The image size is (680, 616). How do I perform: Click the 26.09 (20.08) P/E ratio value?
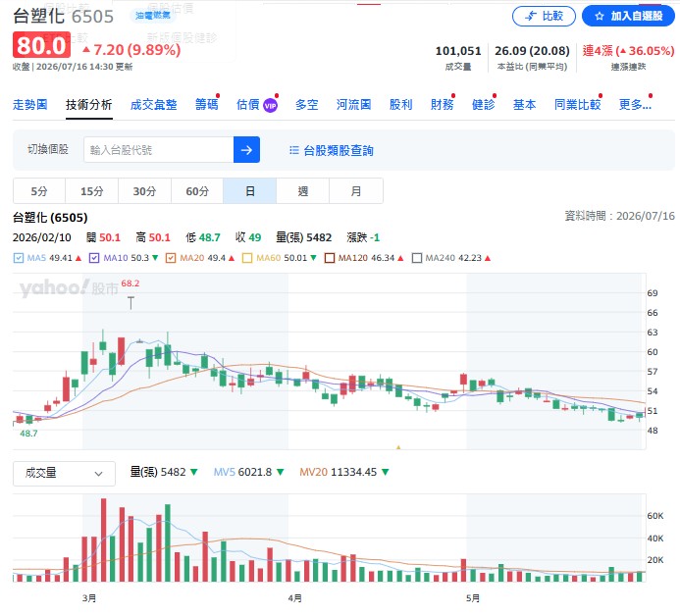532,51
